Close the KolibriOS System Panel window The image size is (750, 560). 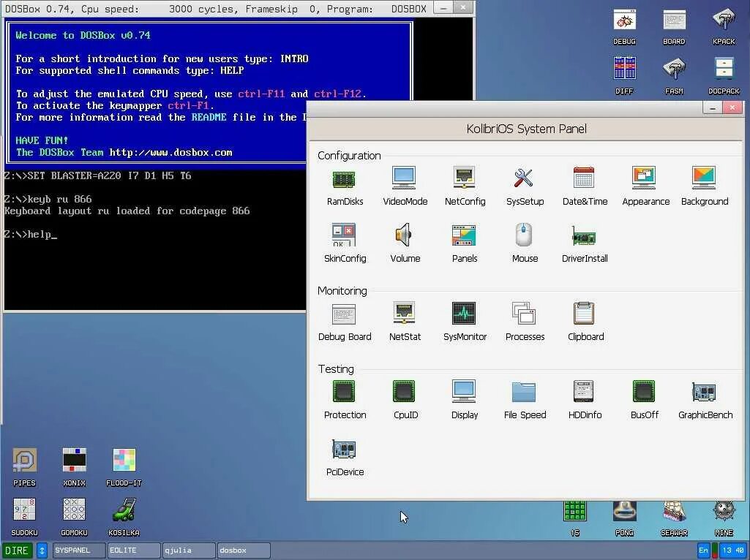point(732,108)
